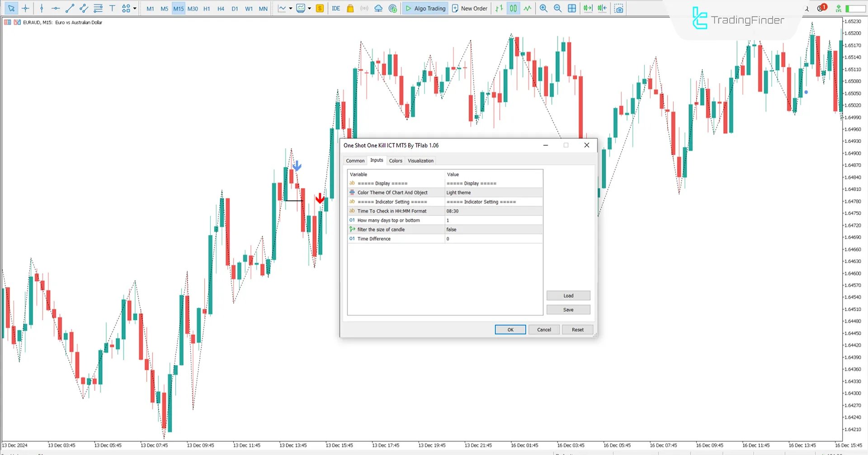Open the chart type line dropdown arrow
Viewport: 868px width, 455px height.
pyautogui.click(x=290, y=9)
